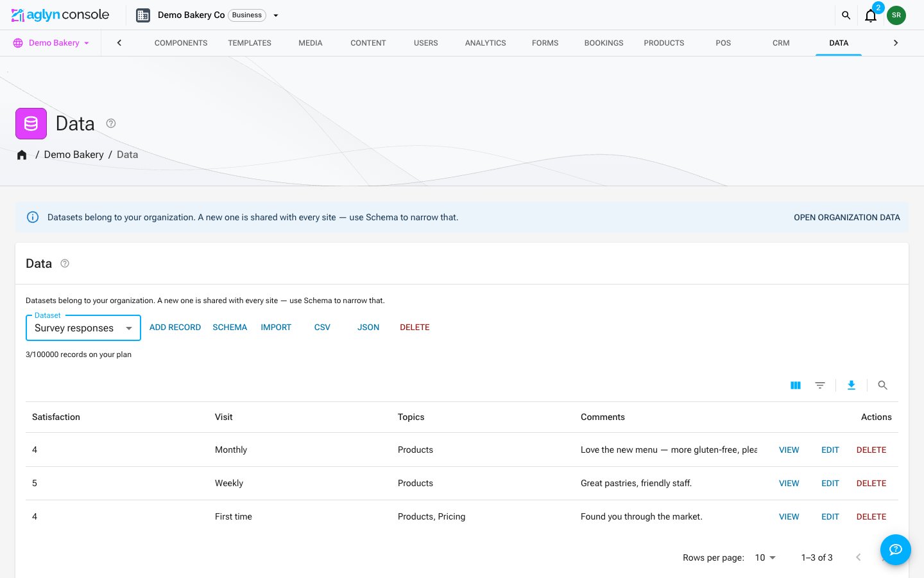
Task: Go to home via breadcrumb house icon
Action: pos(22,155)
